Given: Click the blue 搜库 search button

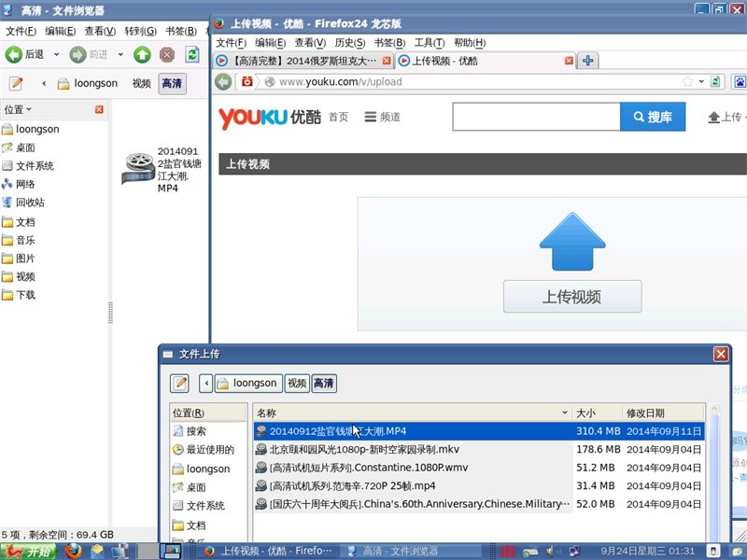Looking at the screenshot, I should [x=653, y=117].
